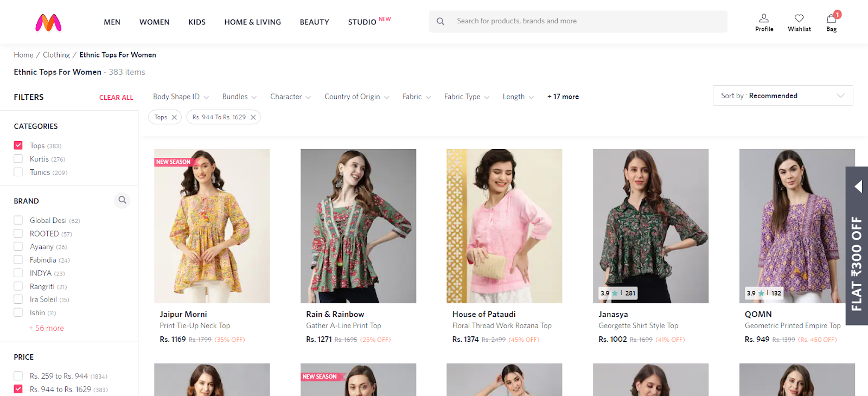
Task: Uncheck the Rs. 944 to Rs. 1629 price checkbox
Action: [x=18, y=389]
